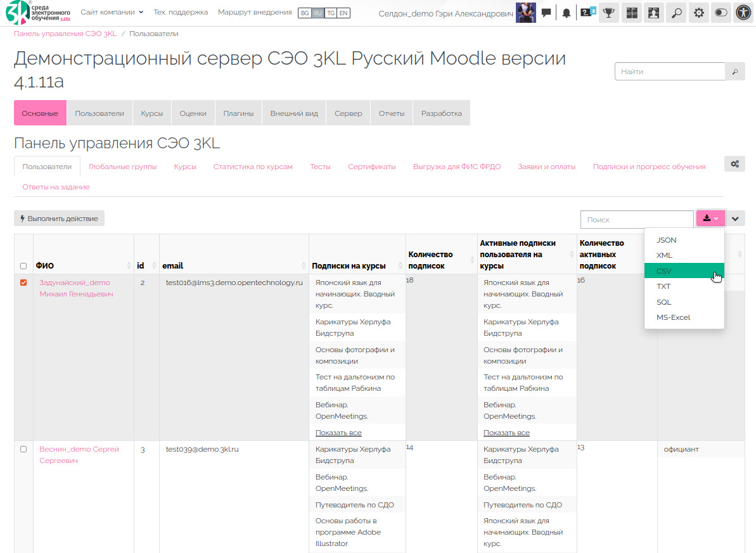Select JSON export format
Viewport: 756px width, 553px height.
(684, 240)
